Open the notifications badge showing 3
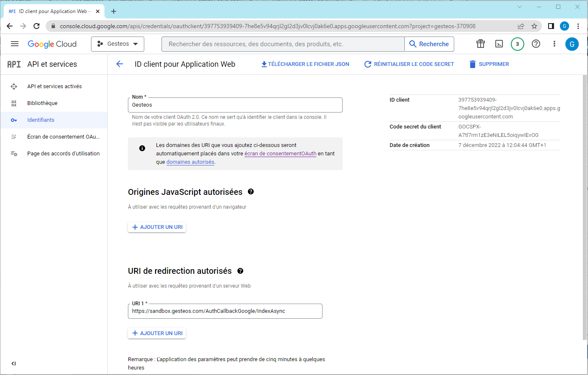The image size is (588, 375). pos(517,44)
